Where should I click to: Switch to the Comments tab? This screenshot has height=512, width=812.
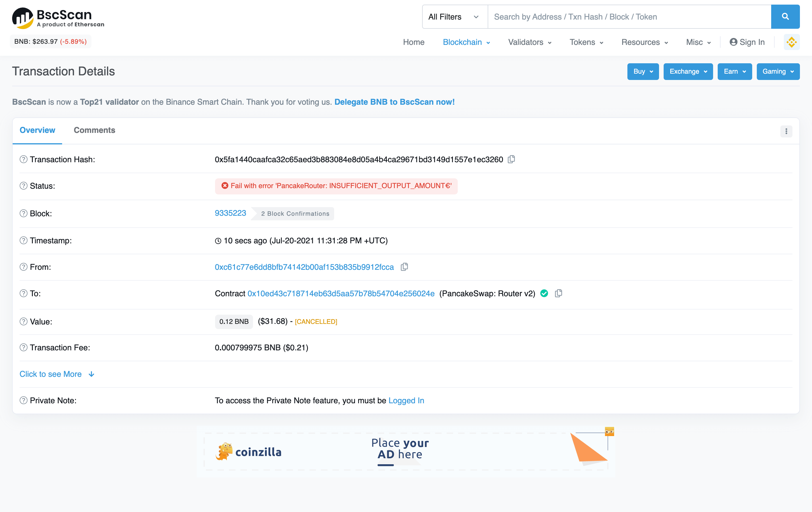[94, 130]
